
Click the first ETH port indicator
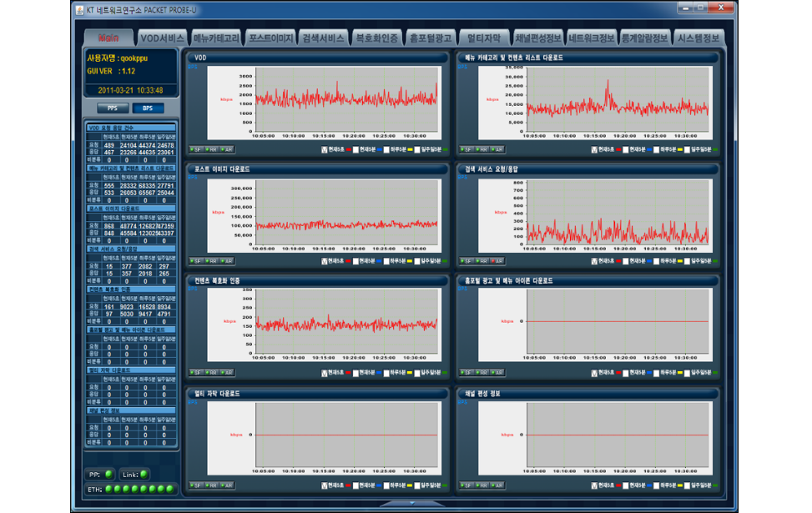pos(108,489)
